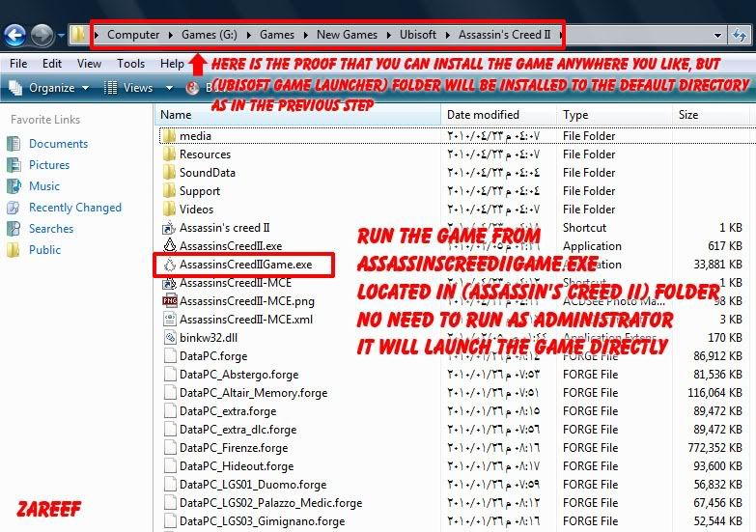Open Recently Changed in Favorite Links

pyautogui.click(x=75, y=208)
